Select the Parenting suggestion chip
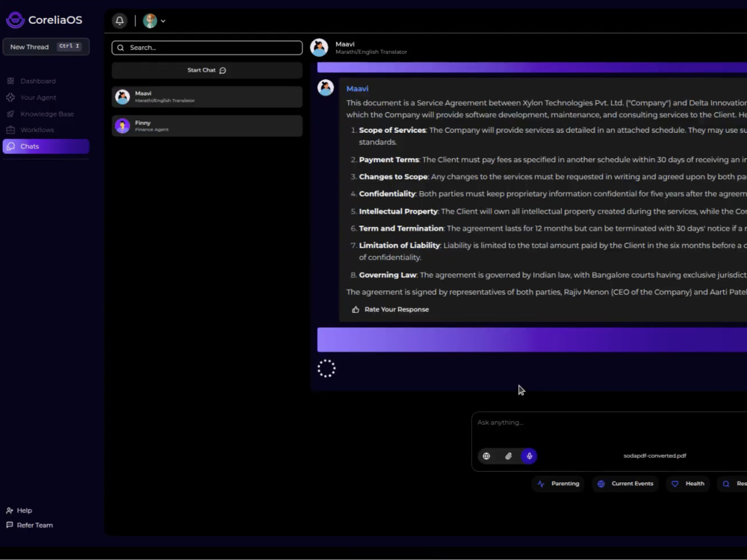Screen dimensions: 747x560 point(558,484)
